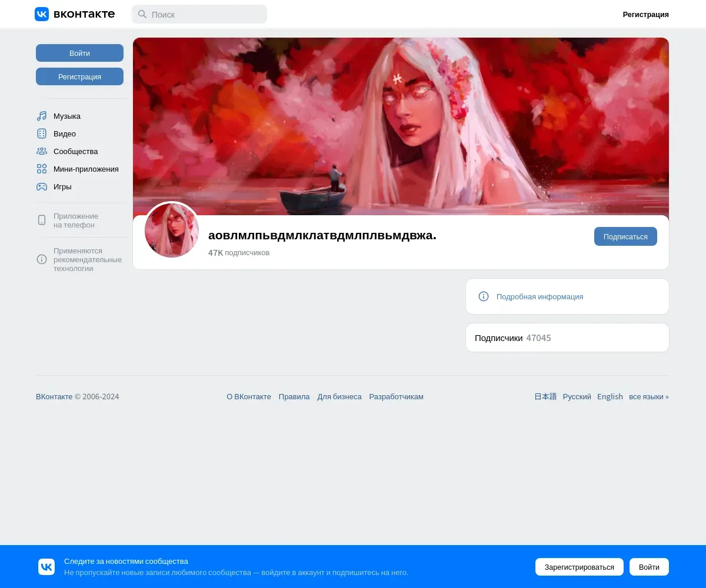Click the Видео sidebar icon

[x=42, y=134]
